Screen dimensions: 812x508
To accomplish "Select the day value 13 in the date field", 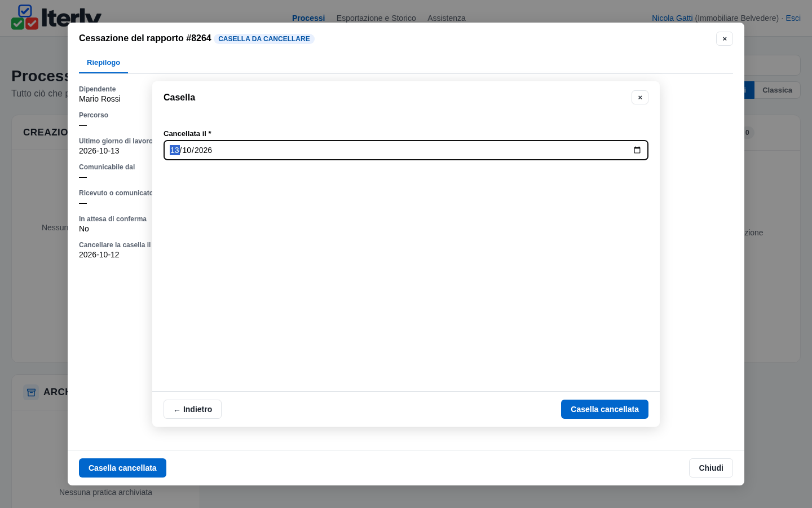I will pyautogui.click(x=175, y=150).
